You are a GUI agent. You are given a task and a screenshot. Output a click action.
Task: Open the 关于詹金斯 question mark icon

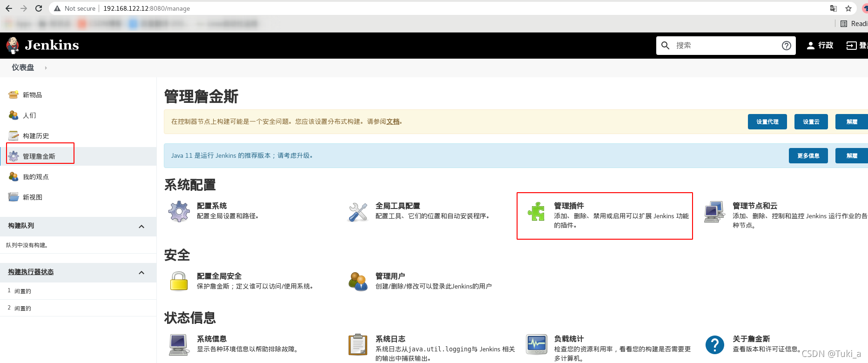point(715,345)
